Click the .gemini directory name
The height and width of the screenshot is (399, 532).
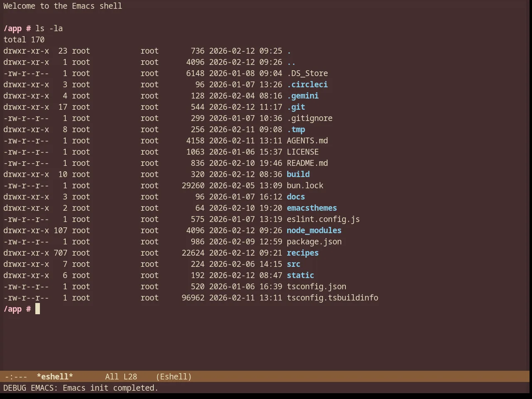(303, 96)
